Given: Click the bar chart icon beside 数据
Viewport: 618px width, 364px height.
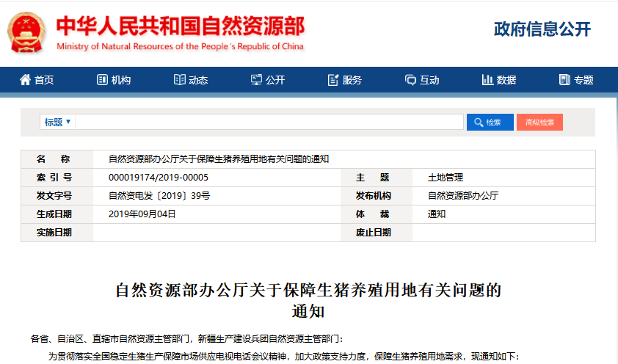Looking at the screenshot, I should (487, 80).
